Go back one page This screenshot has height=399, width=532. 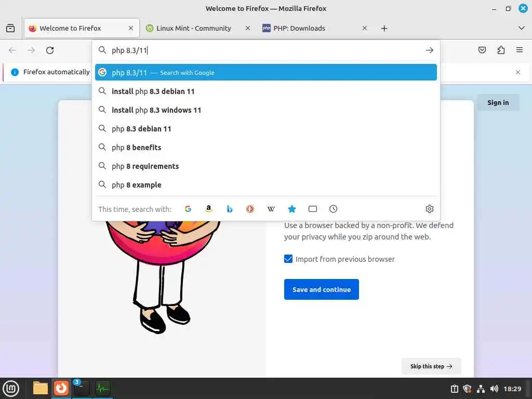pyautogui.click(x=12, y=50)
